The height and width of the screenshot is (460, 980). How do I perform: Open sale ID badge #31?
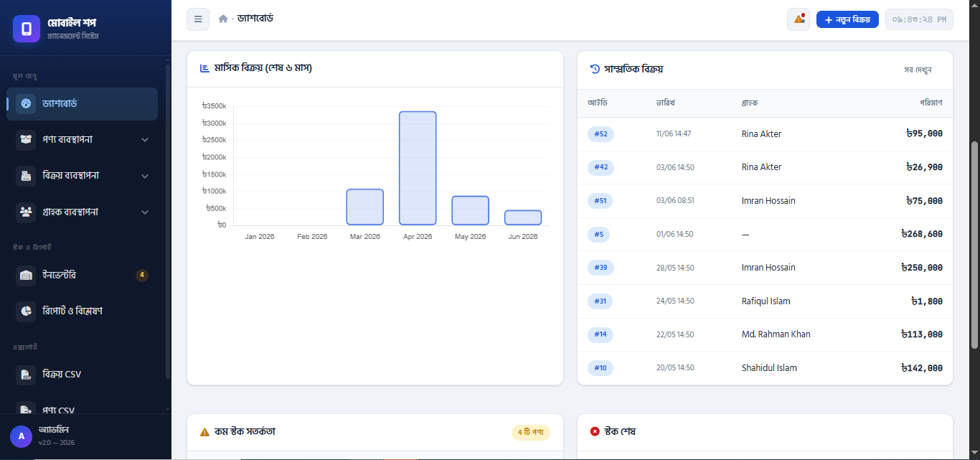coord(600,301)
